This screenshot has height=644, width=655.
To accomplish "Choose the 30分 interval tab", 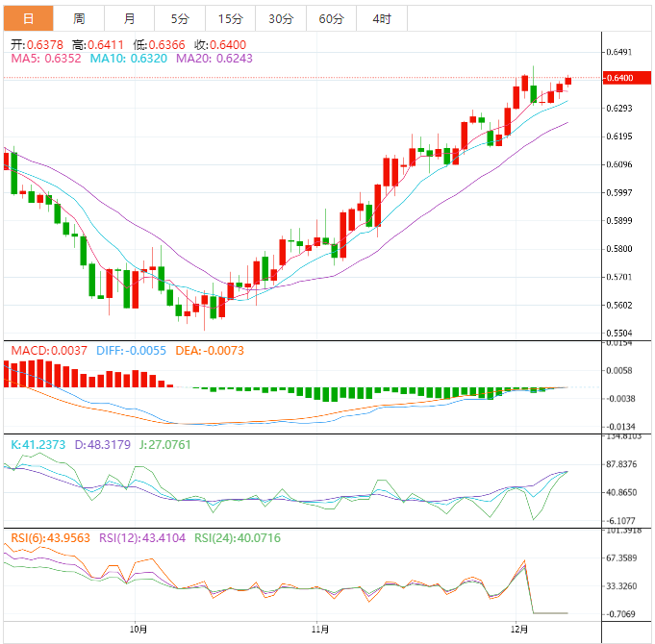I will point(281,19).
